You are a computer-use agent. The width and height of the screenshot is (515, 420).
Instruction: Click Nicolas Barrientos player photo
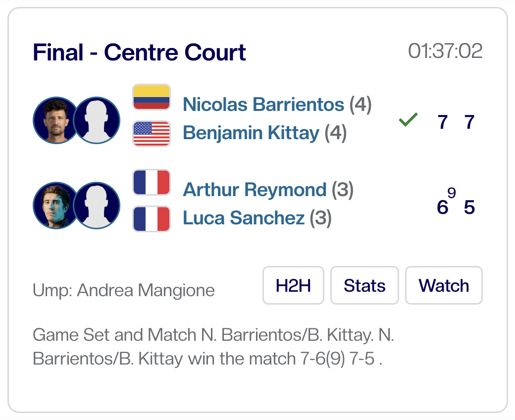click(x=55, y=120)
